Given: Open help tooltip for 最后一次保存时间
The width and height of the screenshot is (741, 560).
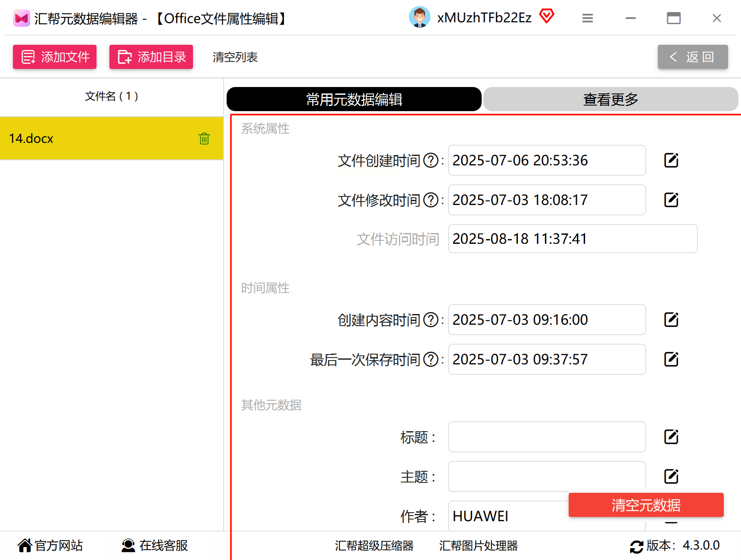Looking at the screenshot, I should 431,359.
